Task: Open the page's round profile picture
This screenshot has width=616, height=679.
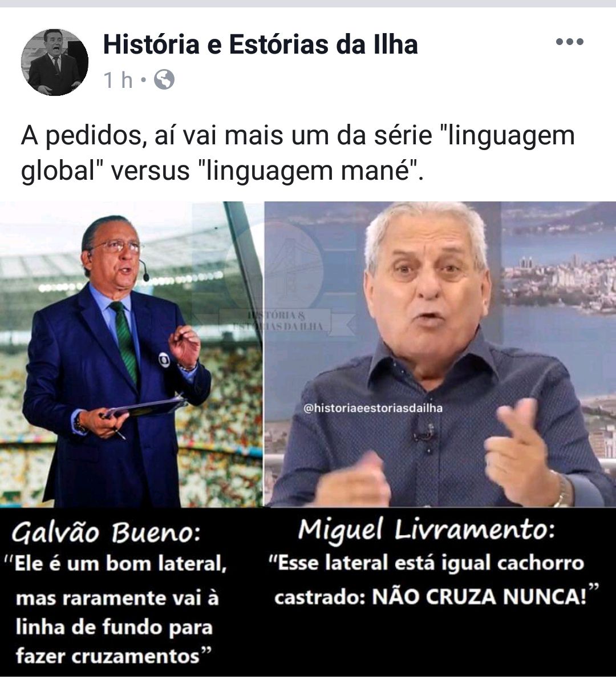Action: tap(55, 62)
